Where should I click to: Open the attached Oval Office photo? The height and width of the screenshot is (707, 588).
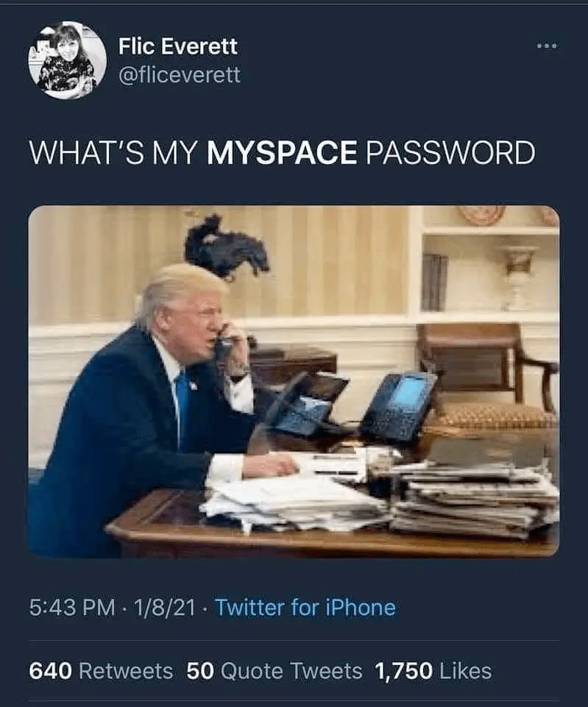(x=294, y=381)
